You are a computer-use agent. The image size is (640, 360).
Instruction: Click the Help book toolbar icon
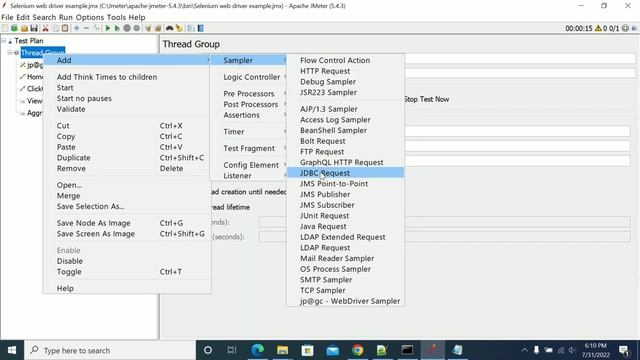click(x=200, y=28)
